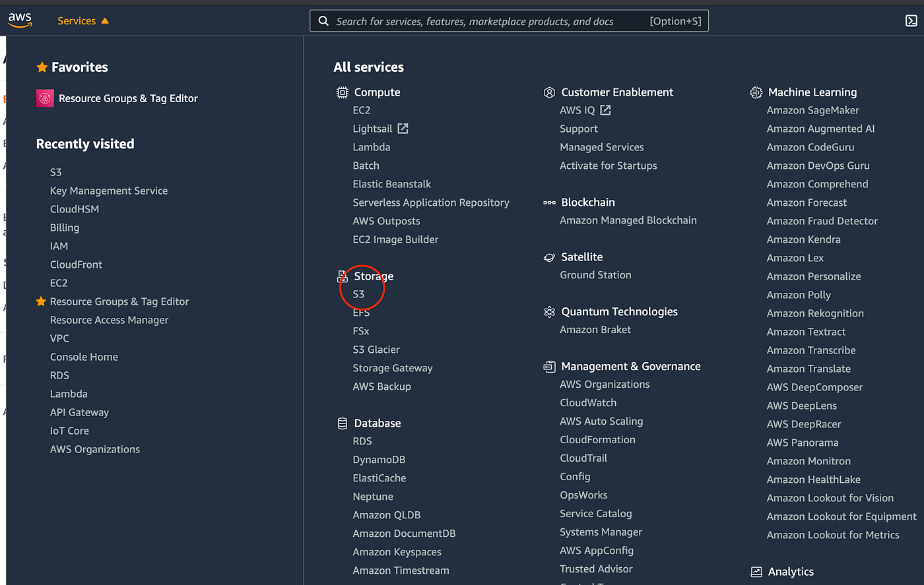Click the Database cylinder icon
Image resolution: width=924 pixels, height=585 pixels.
click(x=342, y=423)
